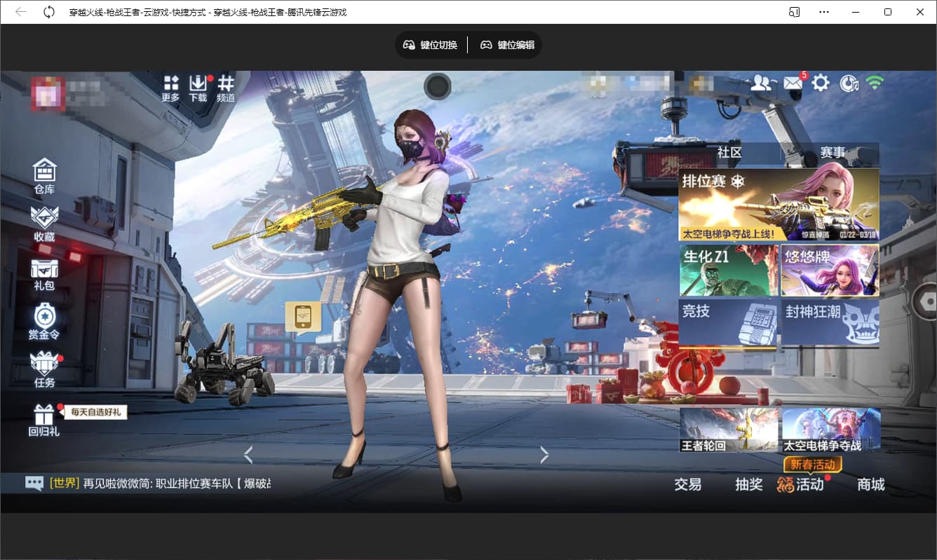Open the mail envelope icon

[793, 83]
